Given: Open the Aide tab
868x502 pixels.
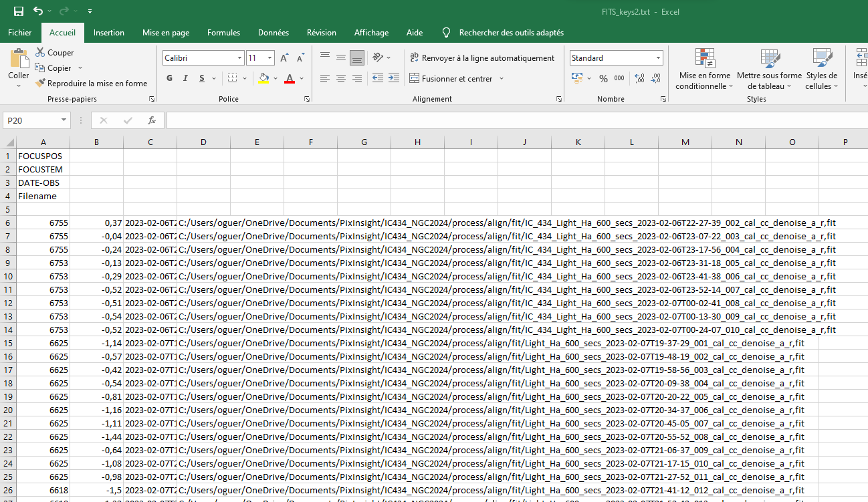Looking at the screenshot, I should pyautogui.click(x=415, y=33).
